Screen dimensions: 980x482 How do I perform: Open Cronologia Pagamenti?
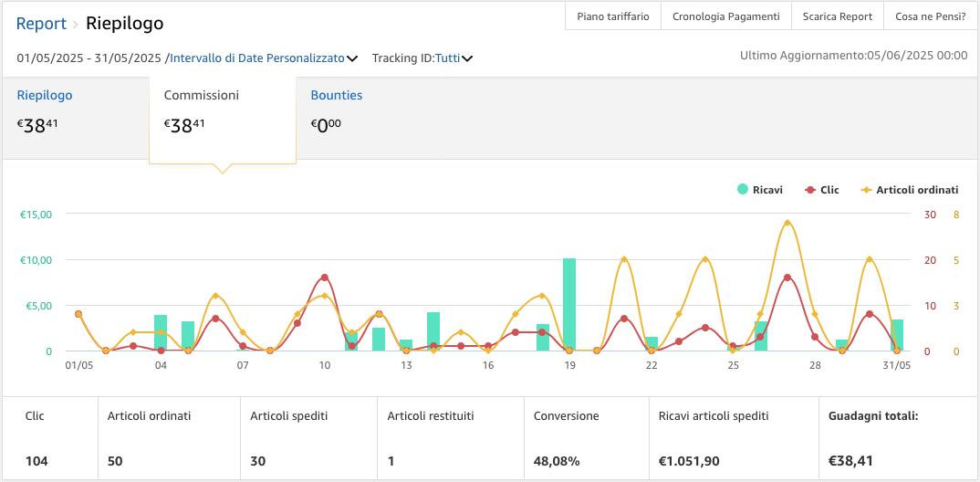725,16
